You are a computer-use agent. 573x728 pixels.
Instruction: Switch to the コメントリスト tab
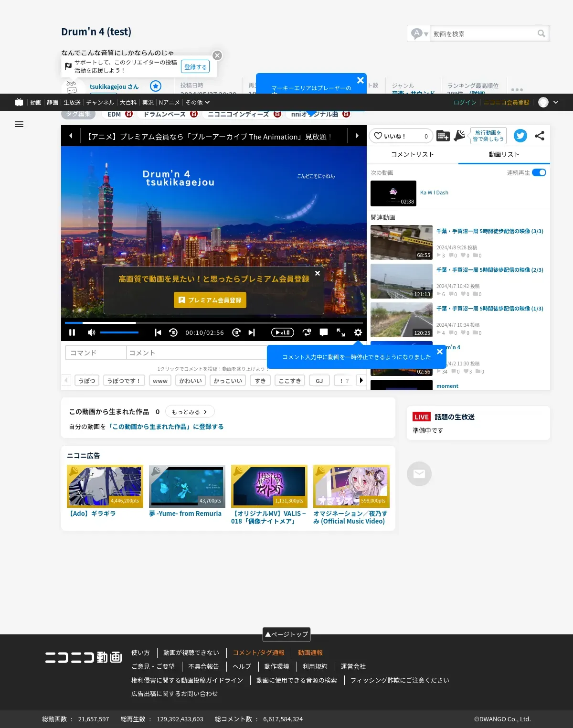(413, 154)
